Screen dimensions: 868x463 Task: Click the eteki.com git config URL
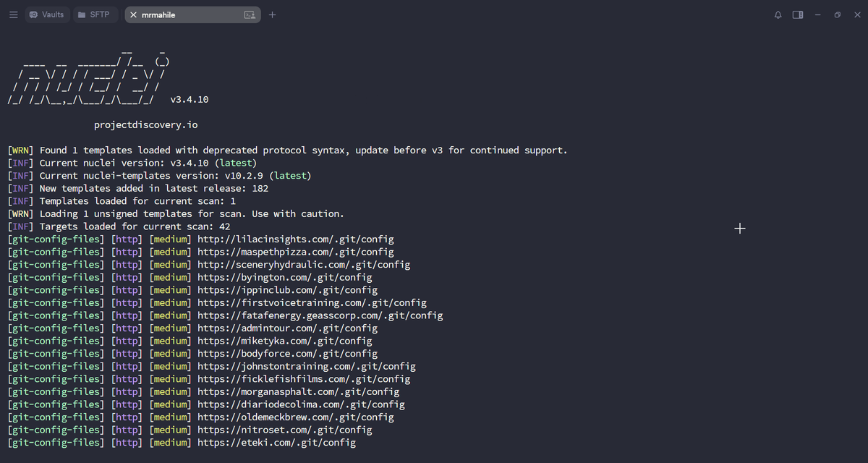[276, 443]
